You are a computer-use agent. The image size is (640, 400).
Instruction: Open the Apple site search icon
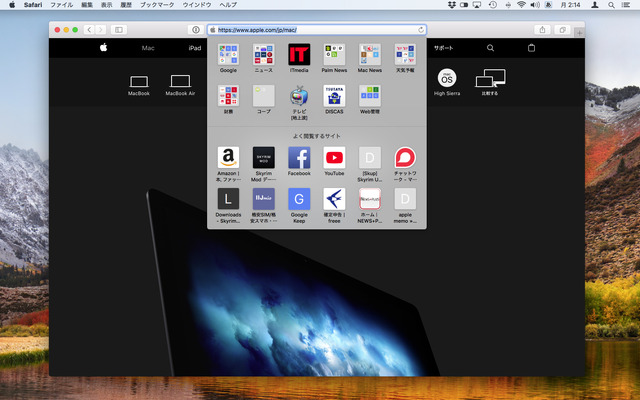pyautogui.click(x=490, y=48)
